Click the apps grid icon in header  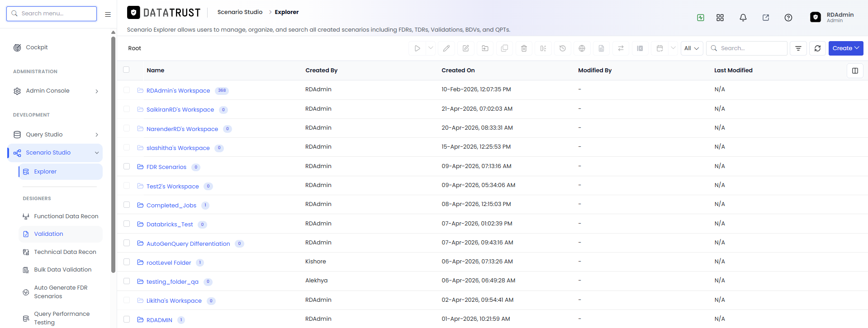720,18
